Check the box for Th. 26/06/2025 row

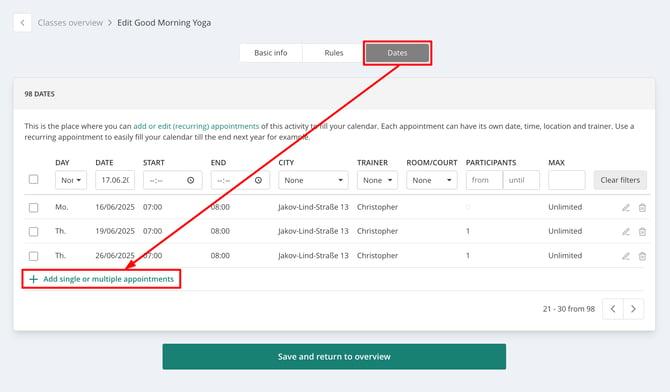point(33,256)
